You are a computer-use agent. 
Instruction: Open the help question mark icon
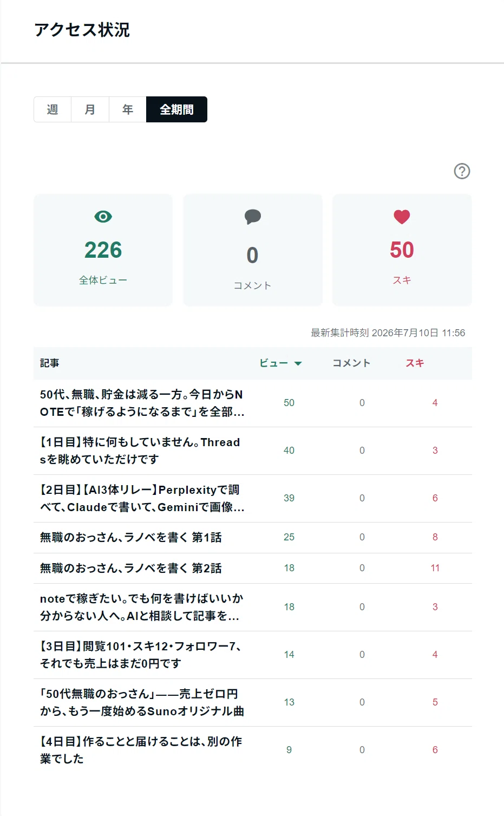pos(462,171)
